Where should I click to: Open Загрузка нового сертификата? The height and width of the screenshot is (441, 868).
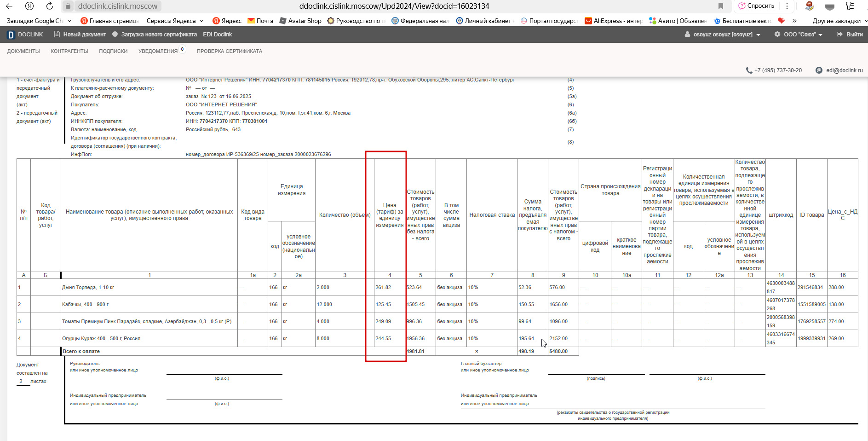pos(155,35)
